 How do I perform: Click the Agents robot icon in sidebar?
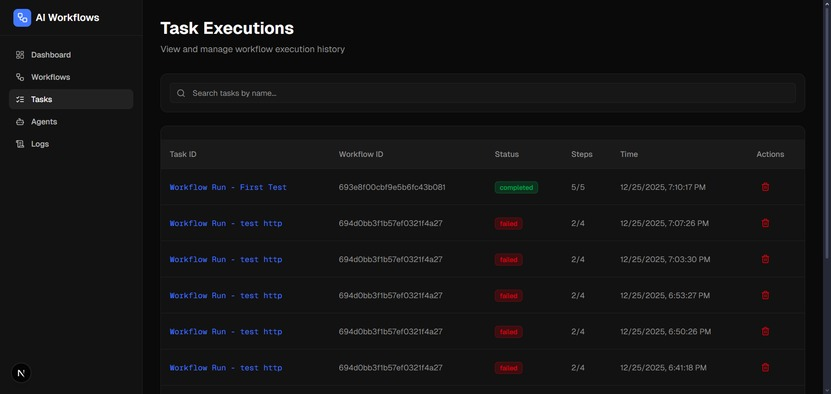click(x=20, y=121)
